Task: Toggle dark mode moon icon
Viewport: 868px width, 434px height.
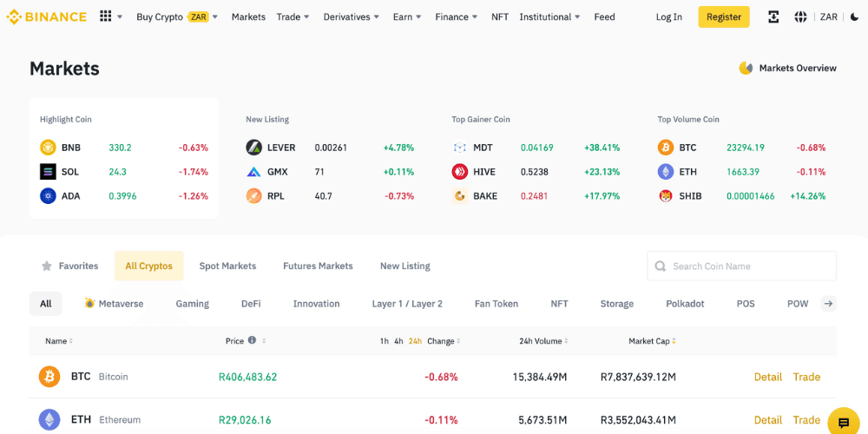Action: [854, 16]
